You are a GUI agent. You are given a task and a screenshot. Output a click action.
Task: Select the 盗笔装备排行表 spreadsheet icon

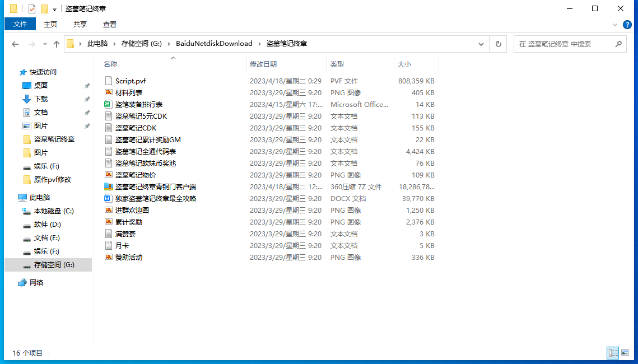pyautogui.click(x=109, y=105)
